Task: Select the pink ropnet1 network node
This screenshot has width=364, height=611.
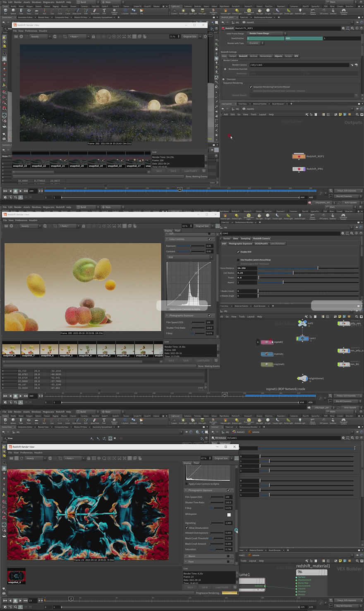Action: [x=267, y=342]
